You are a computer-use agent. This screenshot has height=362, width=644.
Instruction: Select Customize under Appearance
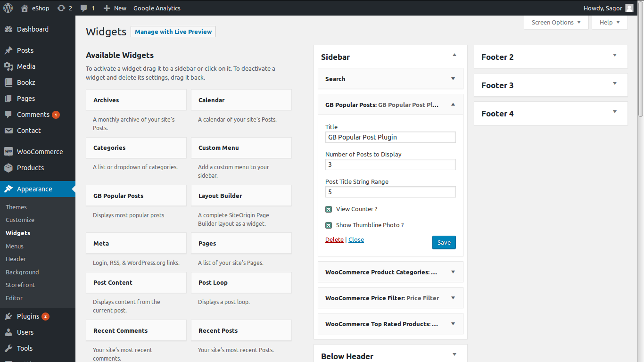point(20,220)
